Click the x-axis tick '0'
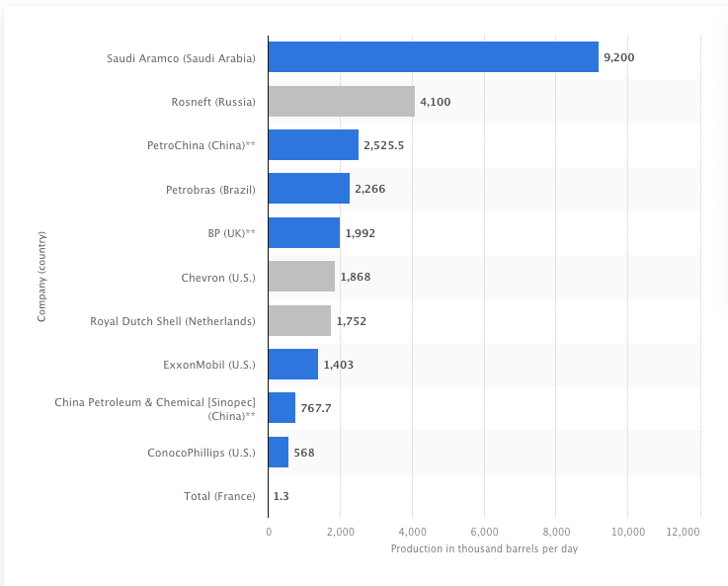 (x=269, y=532)
